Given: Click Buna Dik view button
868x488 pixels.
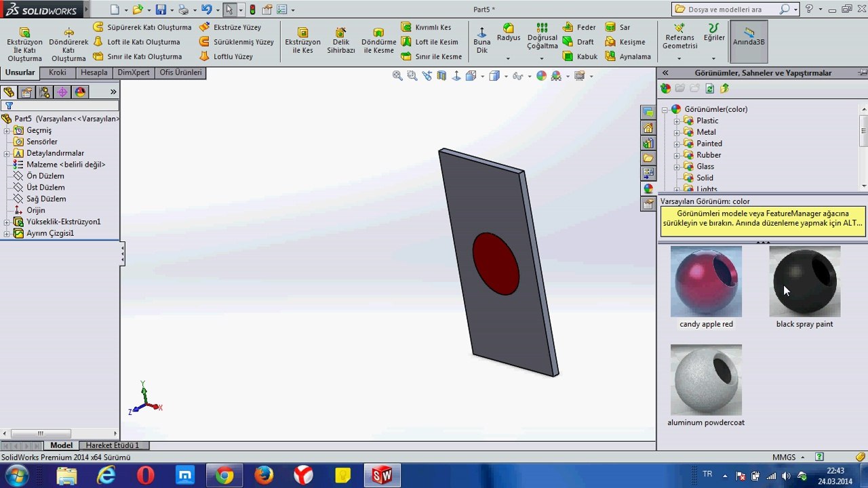Looking at the screenshot, I should point(481,41).
